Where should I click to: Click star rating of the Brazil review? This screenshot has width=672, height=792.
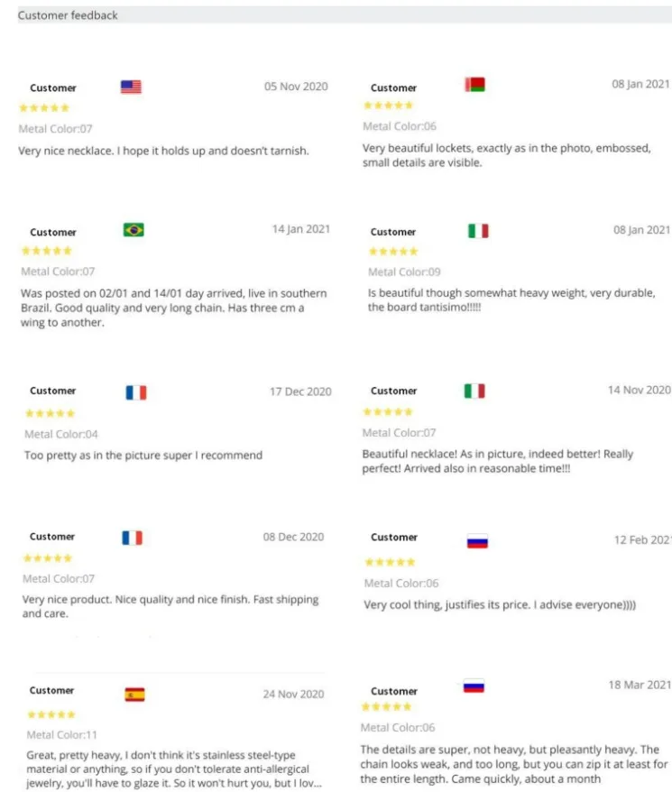coord(47,251)
